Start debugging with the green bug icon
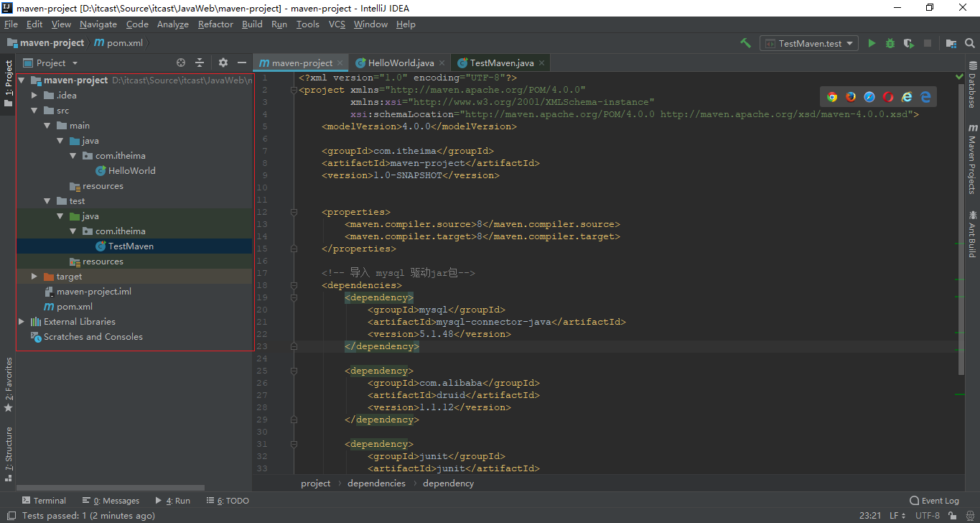Viewport: 980px width, 523px height. click(890, 43)
